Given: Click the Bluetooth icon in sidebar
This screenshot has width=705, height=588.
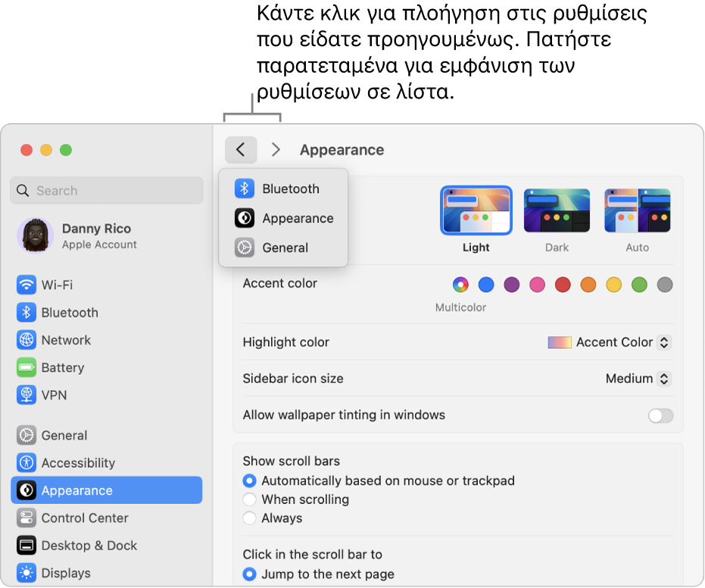Looking at the screenshot, I should coord(26,313).
